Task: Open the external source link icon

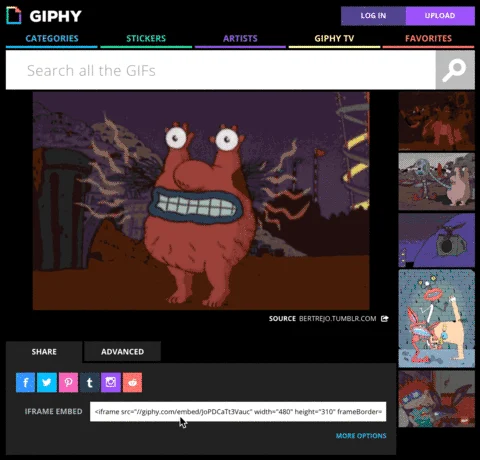Action: pos(385,318)
